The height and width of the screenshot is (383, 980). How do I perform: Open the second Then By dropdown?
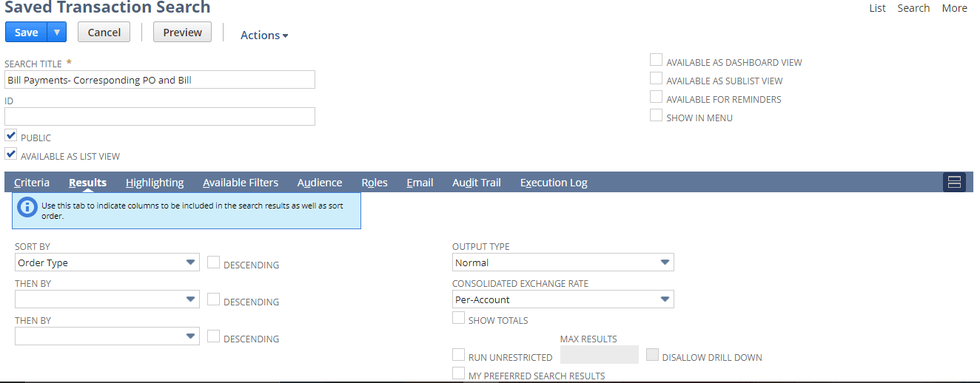(107, 336)
